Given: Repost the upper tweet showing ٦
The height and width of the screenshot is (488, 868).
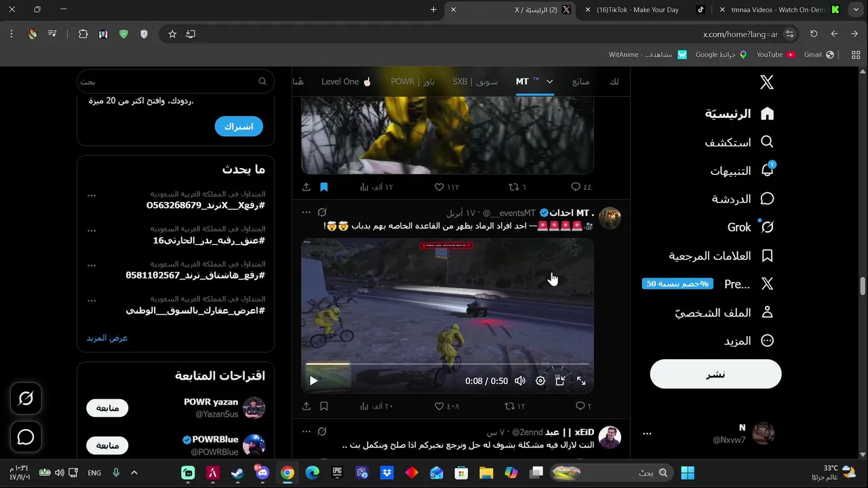Looking at the screenshot, I should [x=517, y=187].
